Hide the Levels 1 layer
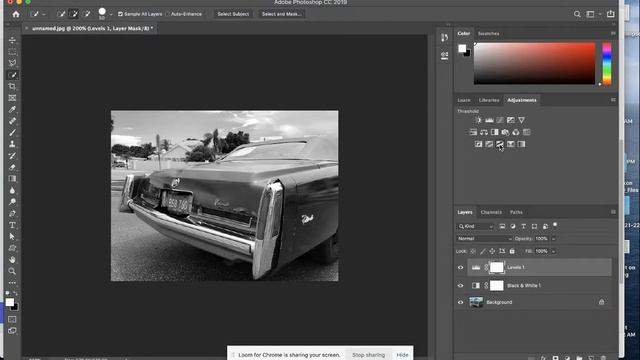Image resolution: width=640 pixels, height=360 pixels. coord(460,268)
